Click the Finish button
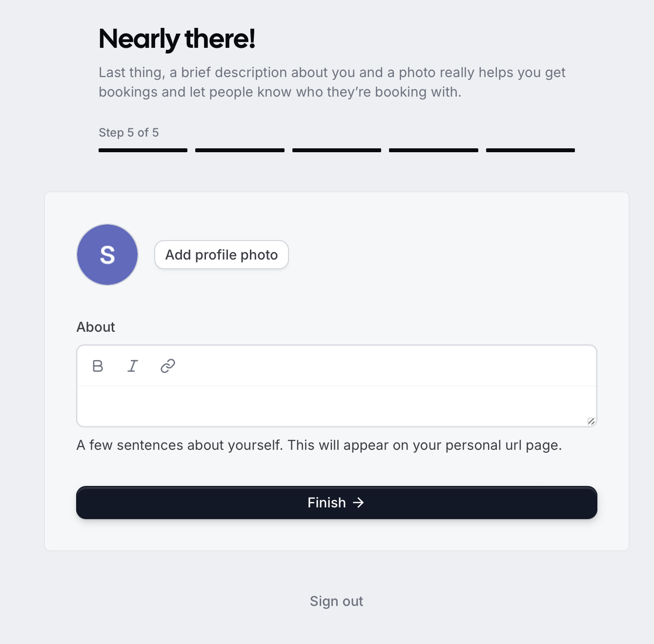The image size is (654, 644). point(337,503)
